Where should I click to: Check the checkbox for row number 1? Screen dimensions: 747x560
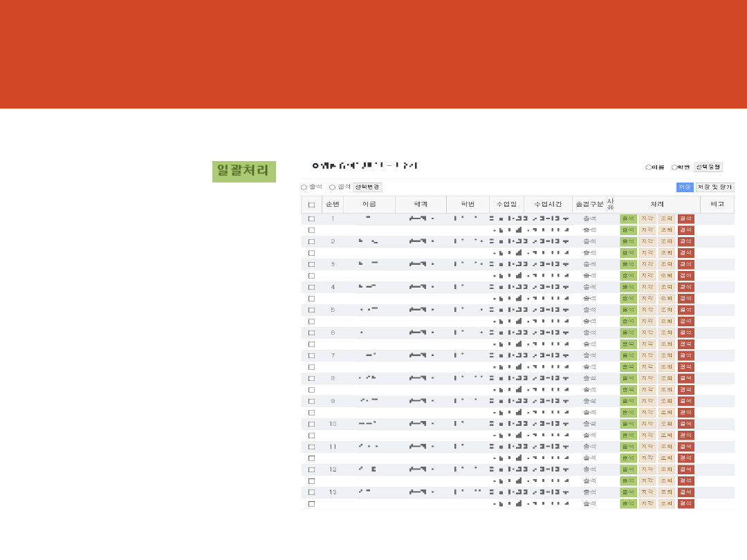point(311,219)
